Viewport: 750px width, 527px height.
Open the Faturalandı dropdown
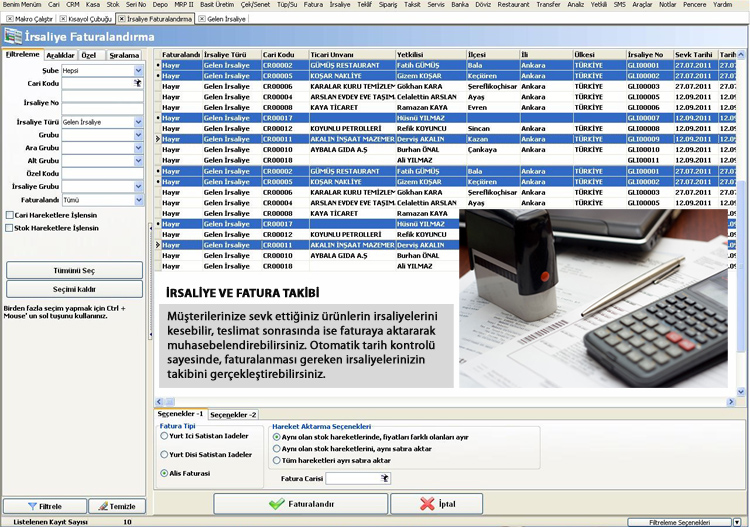138,200
